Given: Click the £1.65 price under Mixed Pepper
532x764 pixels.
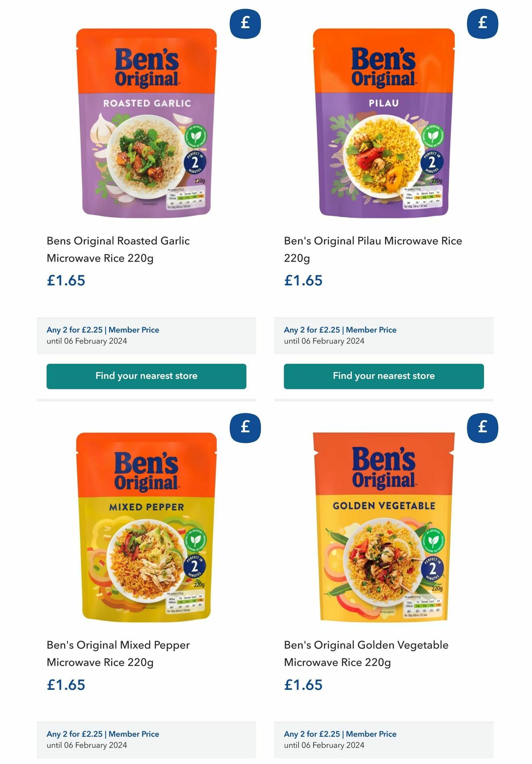Looking at the screenshot, I should [x=66, y=685].
